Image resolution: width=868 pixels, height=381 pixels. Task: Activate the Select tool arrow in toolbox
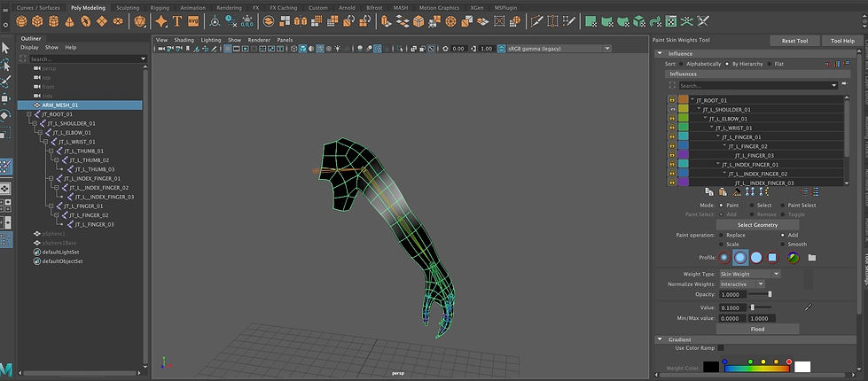(x=5, y=49)
